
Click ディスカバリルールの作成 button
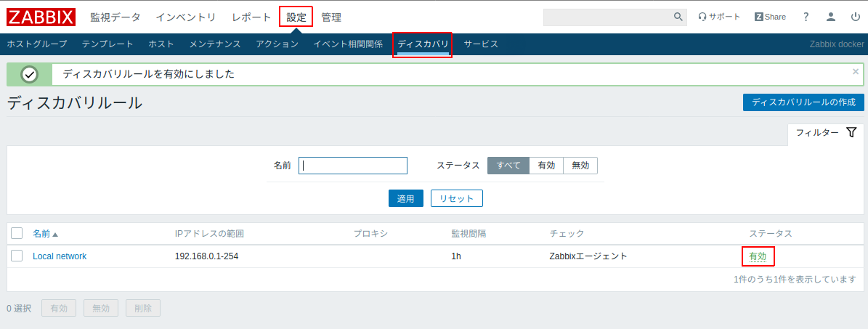coord(803,102)
